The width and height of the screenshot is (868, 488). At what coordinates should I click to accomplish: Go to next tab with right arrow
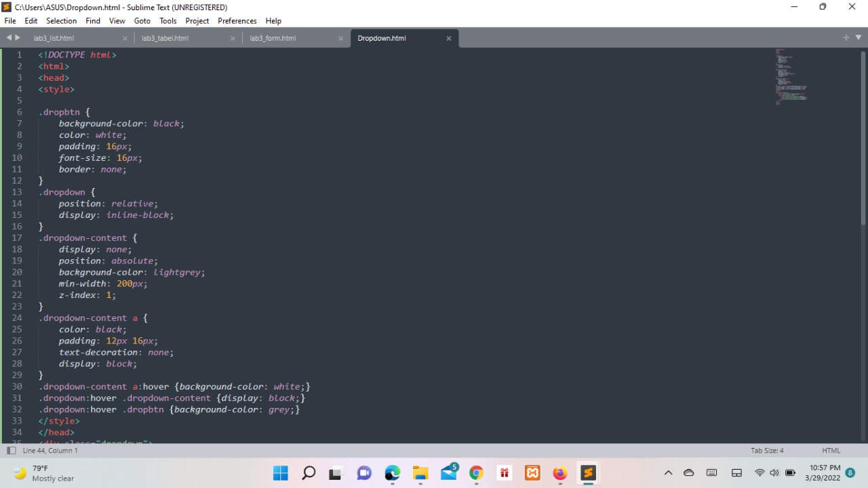point(18,37)
